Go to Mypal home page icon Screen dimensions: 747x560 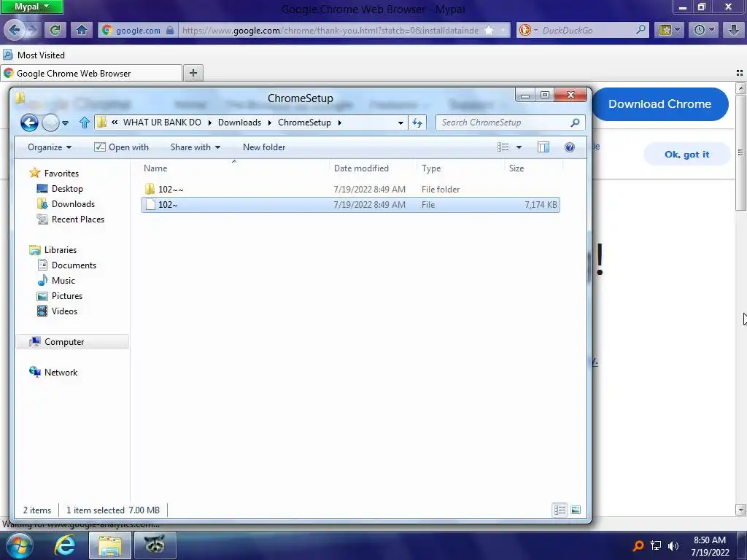pyautogui.click(x=82, y=30)
